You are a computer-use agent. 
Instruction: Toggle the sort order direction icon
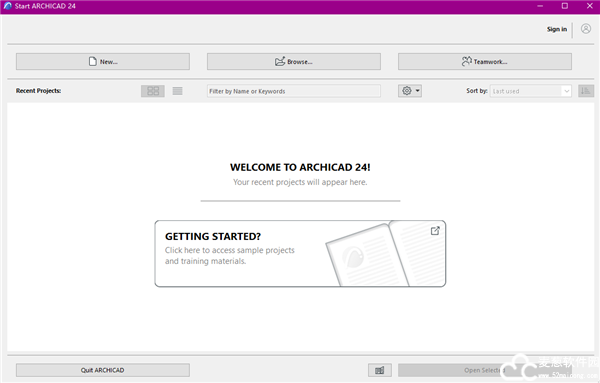(x=585, y=91)
